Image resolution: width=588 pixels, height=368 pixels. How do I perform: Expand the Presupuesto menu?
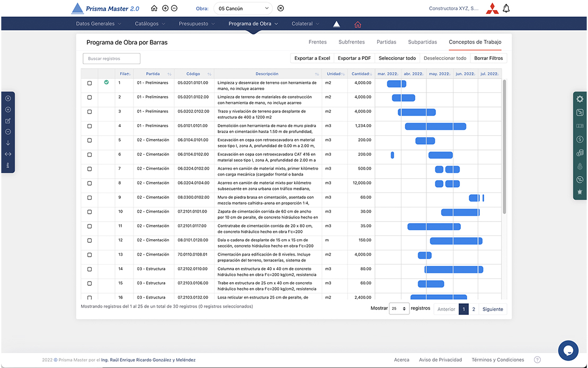point(197,24)
